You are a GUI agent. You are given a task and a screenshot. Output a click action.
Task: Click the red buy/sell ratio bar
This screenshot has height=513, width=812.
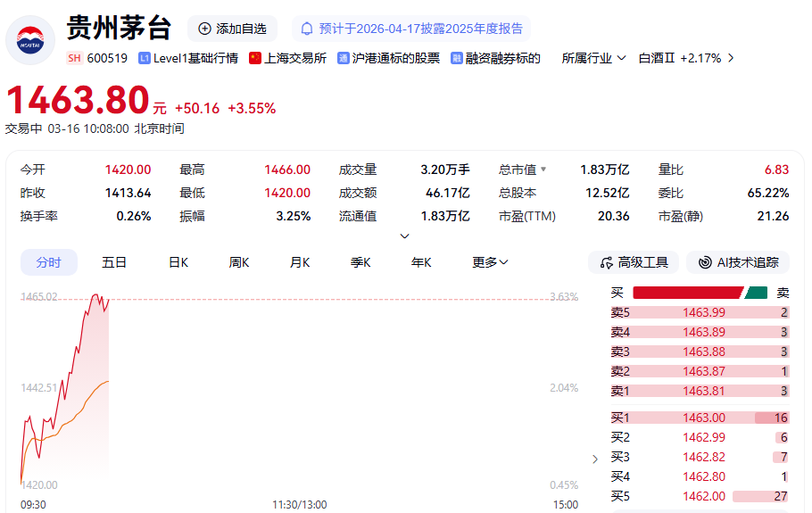pos(687,293)
